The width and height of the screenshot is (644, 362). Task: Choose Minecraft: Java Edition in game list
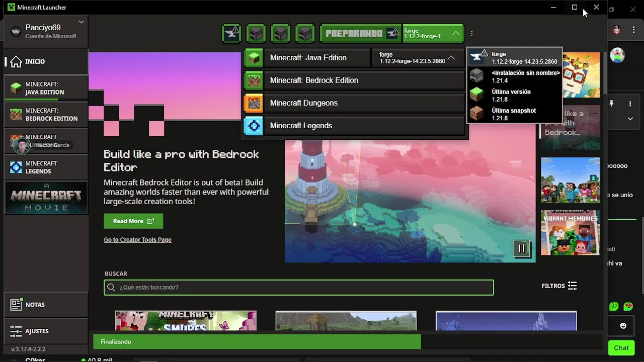coord(307,58)
